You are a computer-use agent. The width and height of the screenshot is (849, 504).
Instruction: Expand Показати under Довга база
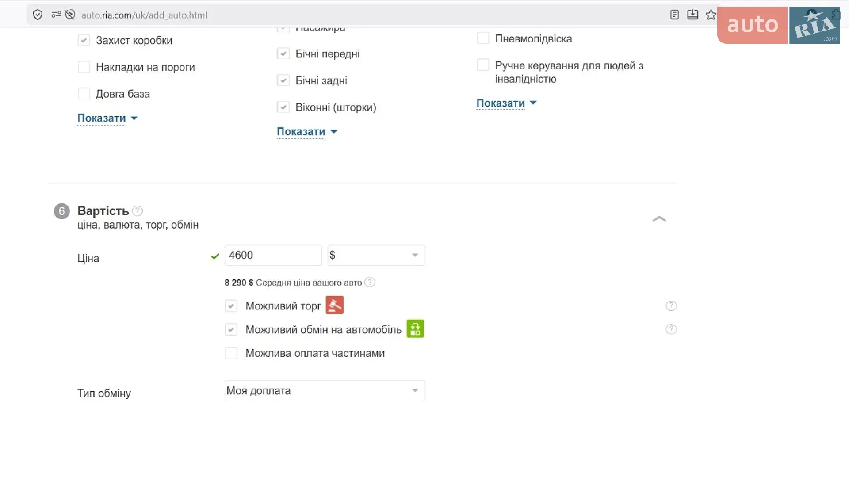107,118
